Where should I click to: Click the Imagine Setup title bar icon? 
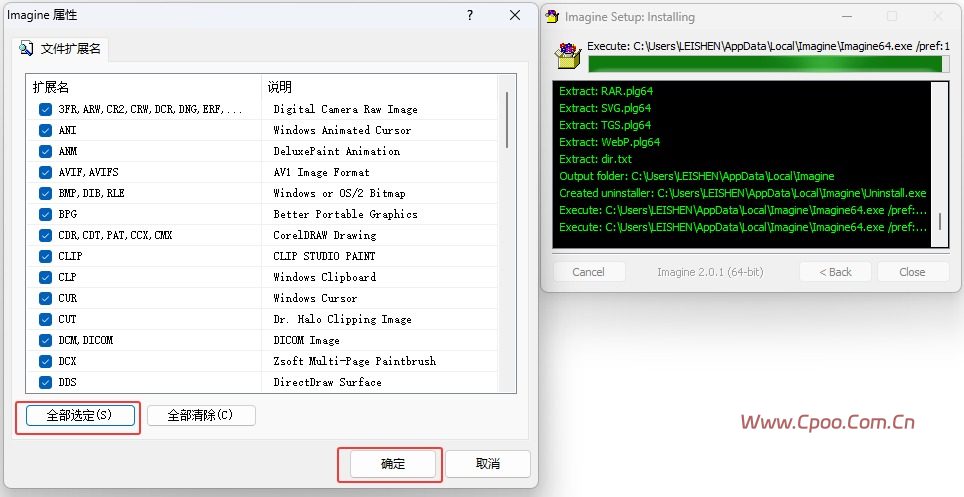pyautogui.click(x=553, y=17)
